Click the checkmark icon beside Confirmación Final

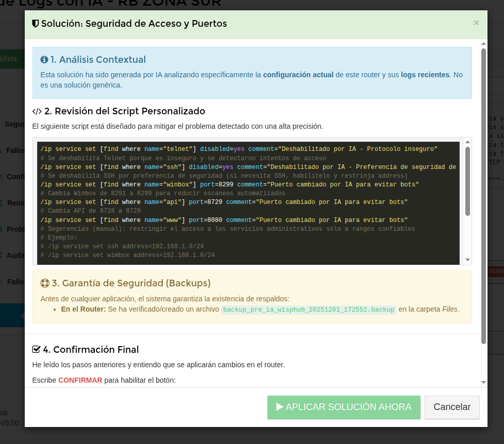coord(37,350)
